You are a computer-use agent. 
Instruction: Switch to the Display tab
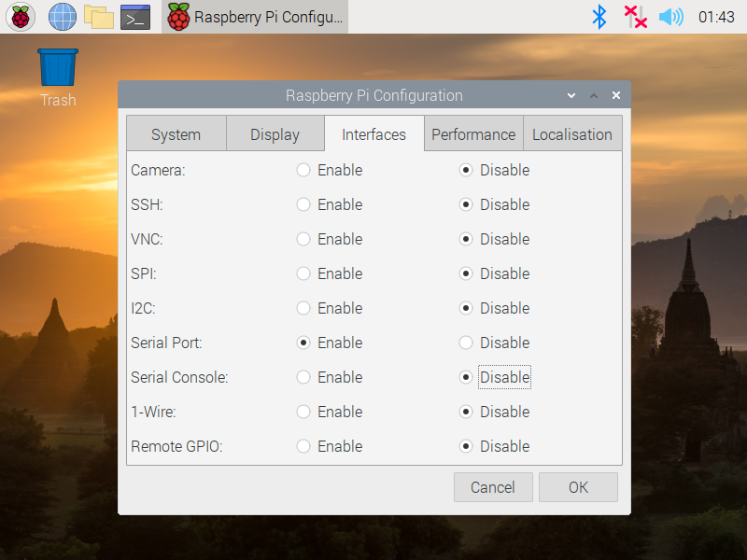point(275,133)
